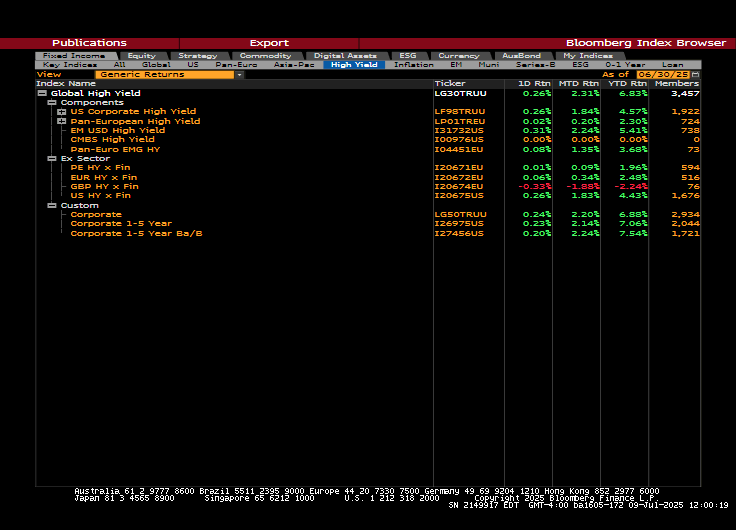Screen dimensions: 736x530
Task: Open the US Corporate High Yield index
Action: 133,112
